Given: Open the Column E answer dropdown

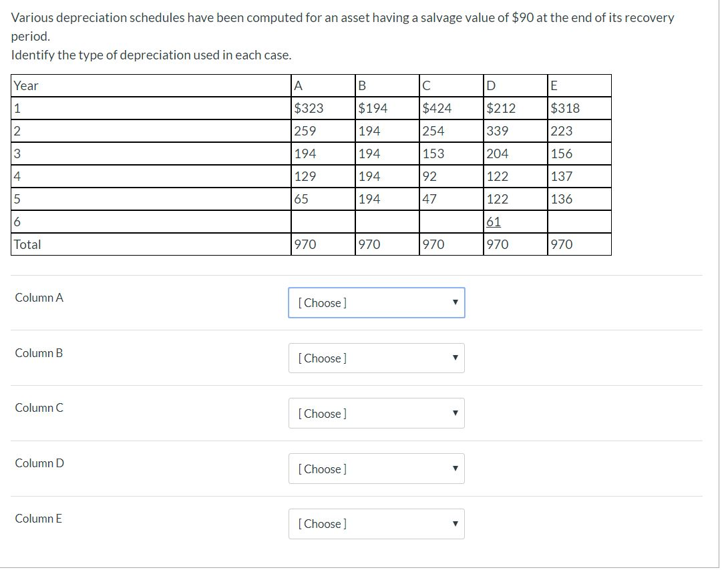Looking at the screenshot, I should coord(376,524).
